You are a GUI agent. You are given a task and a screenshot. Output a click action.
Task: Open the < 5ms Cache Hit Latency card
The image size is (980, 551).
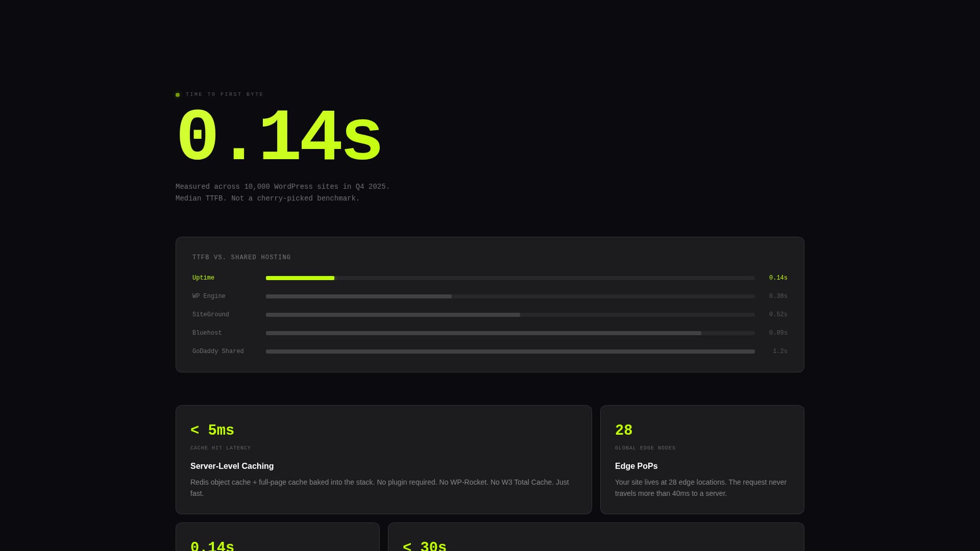[x=212, y=430]
